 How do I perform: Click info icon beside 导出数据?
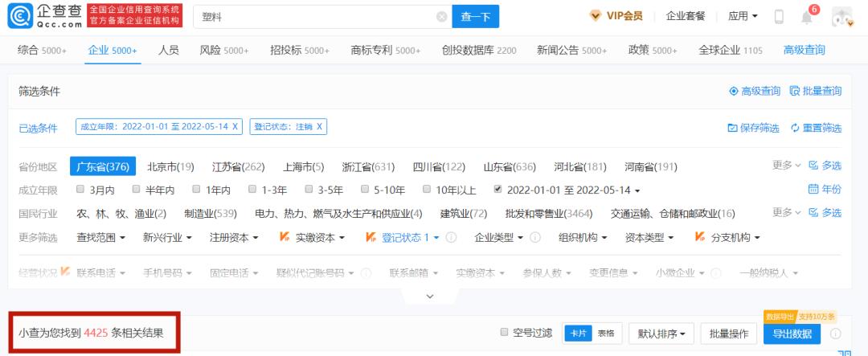835,333
